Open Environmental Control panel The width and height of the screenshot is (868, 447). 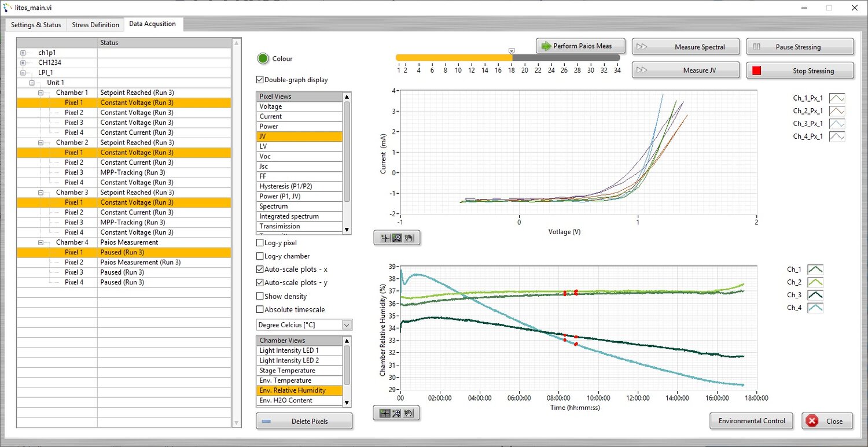coord(752,420)
